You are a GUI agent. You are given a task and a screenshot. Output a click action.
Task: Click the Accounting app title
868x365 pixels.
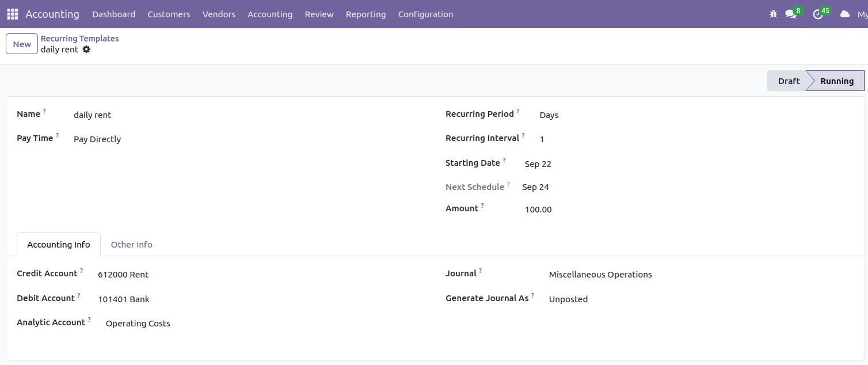[52, 14]
